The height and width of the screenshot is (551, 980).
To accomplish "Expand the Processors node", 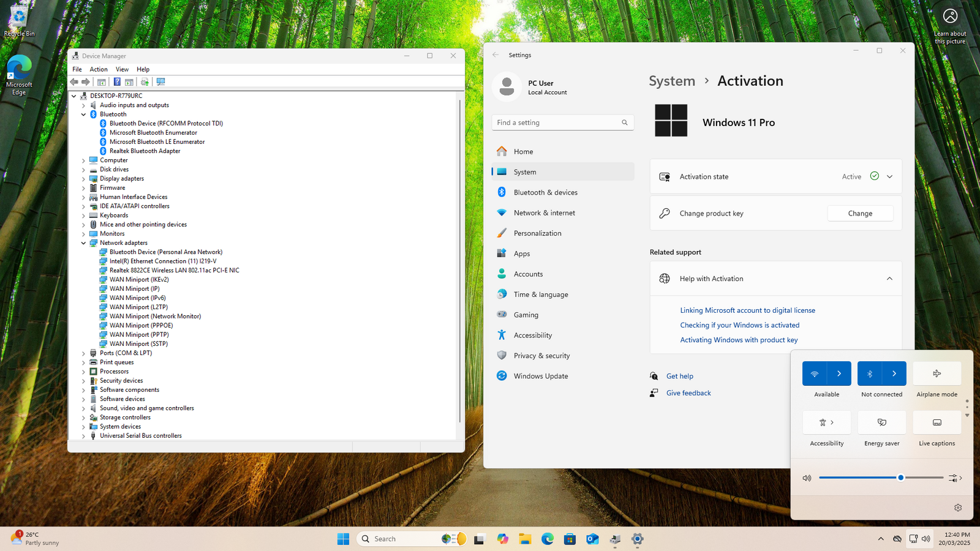I will (x=84, y=372).
